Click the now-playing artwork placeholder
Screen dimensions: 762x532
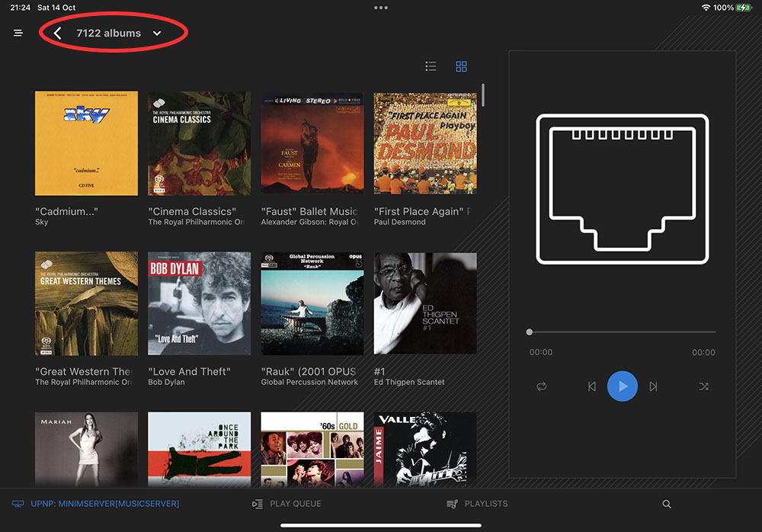(x=623, y=189)
